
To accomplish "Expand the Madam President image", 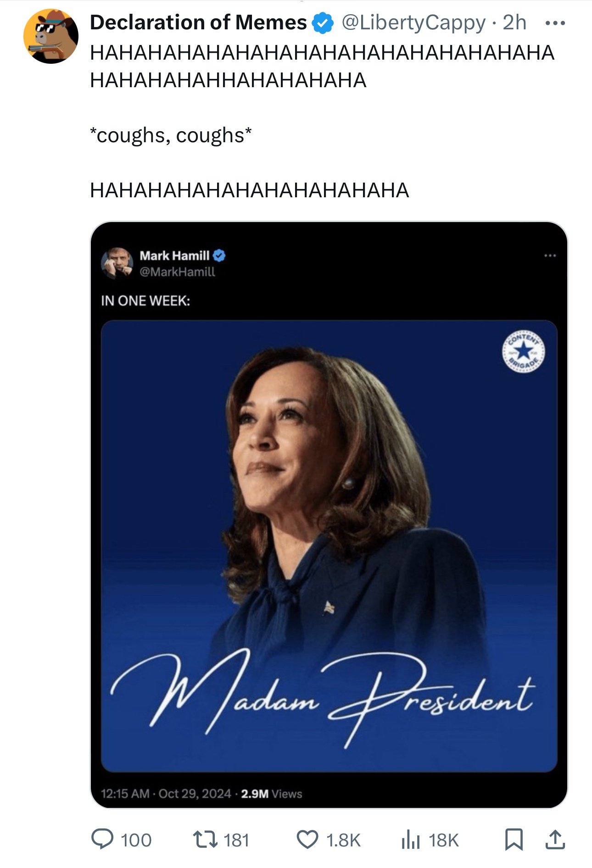I will pos(329,546).
